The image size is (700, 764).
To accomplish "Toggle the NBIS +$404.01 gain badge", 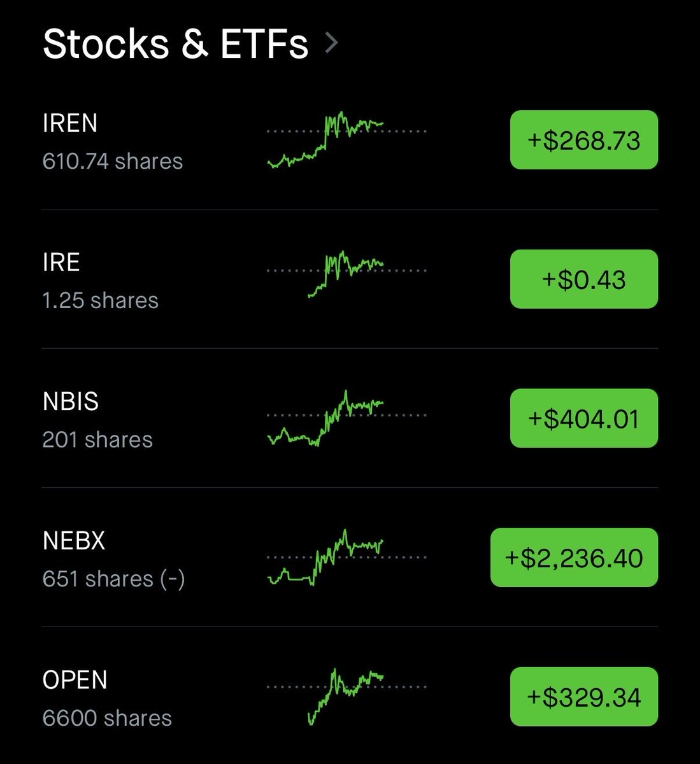I will (583, 419).
